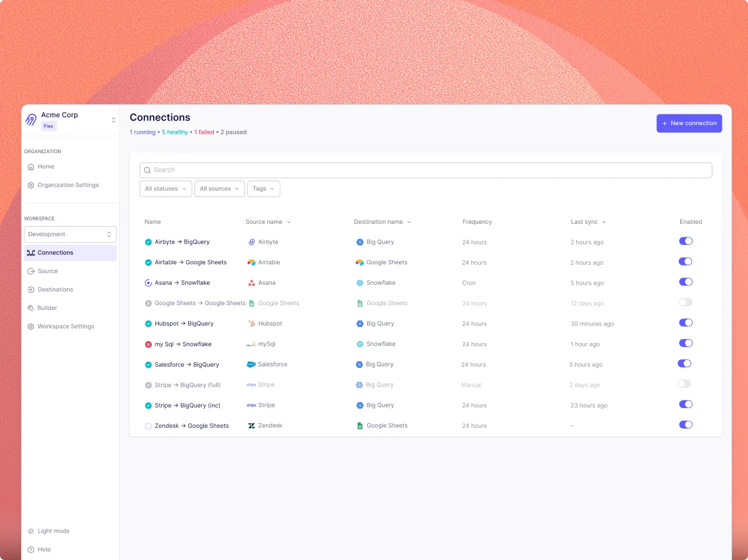Disable the Airtable → Google Sheets toggle

tap(685, 261)
